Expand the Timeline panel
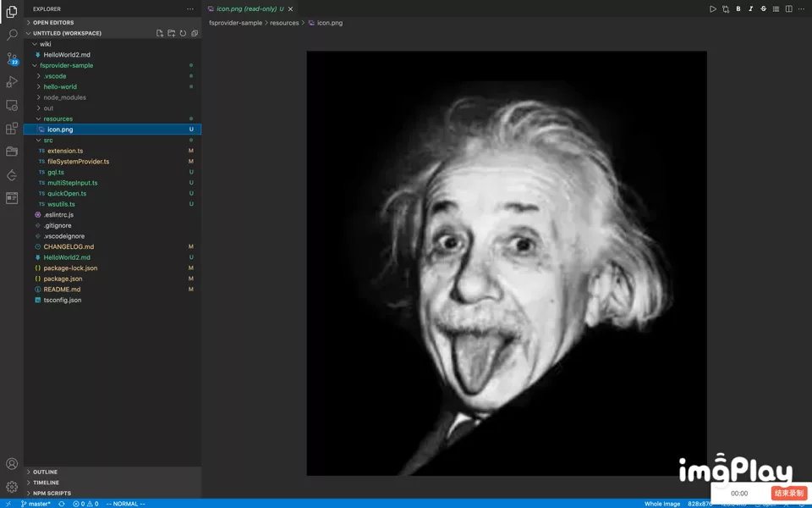Screen dimensions: 812x508 (112, 483)
